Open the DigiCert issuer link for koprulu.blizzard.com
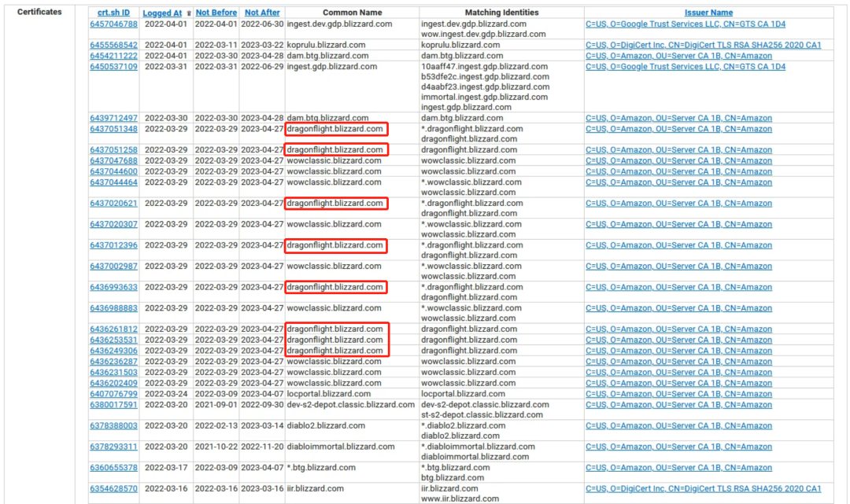Viewport: 850px width, 504px height. (703, 45)
